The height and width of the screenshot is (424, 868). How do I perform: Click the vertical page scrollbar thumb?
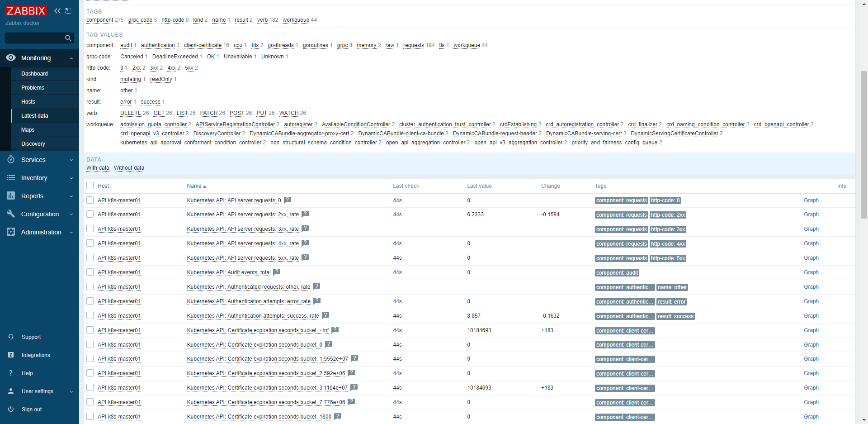pyautogui.click(x=864, y=145)
